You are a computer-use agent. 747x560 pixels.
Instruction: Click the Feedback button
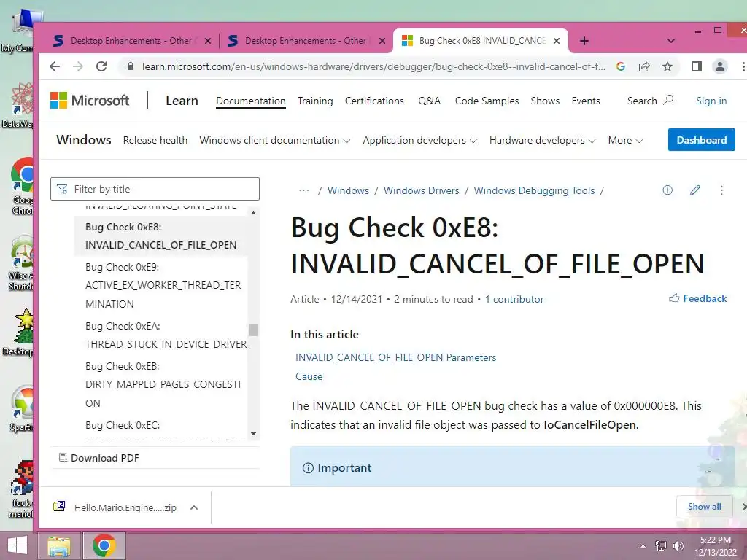[698, 298]
